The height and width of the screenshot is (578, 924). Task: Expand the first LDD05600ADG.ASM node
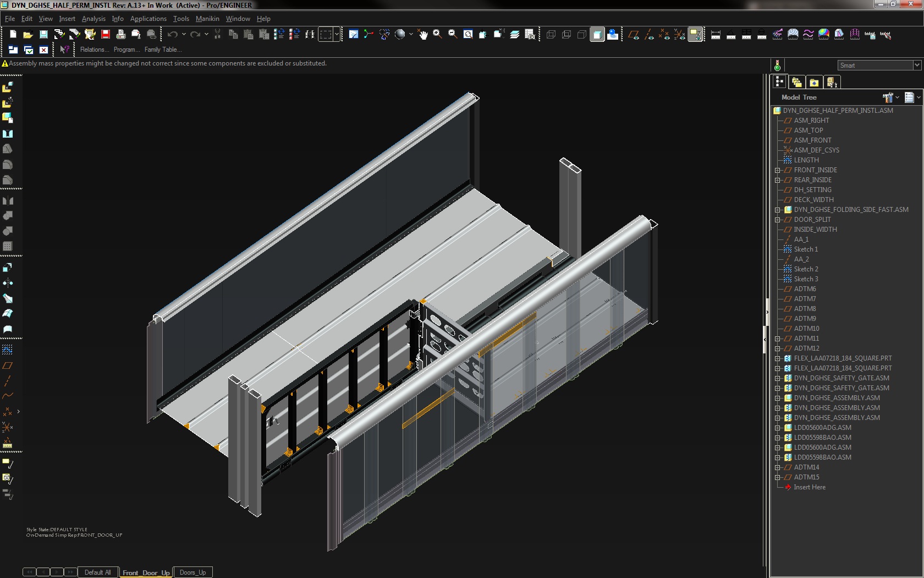pyautogui.click(x=778, y=428)
